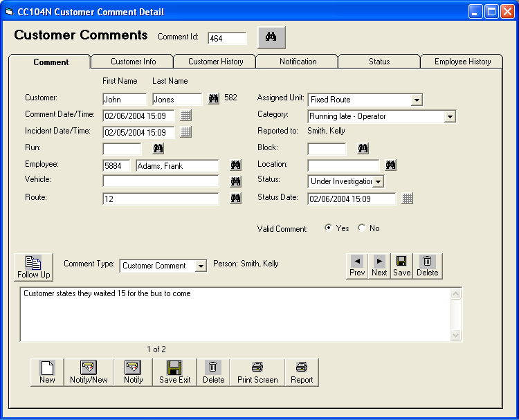The height and width of the screenshot is (420, 519).
Task: Click the Save Exit button
Action: click(x=174, y=372)
